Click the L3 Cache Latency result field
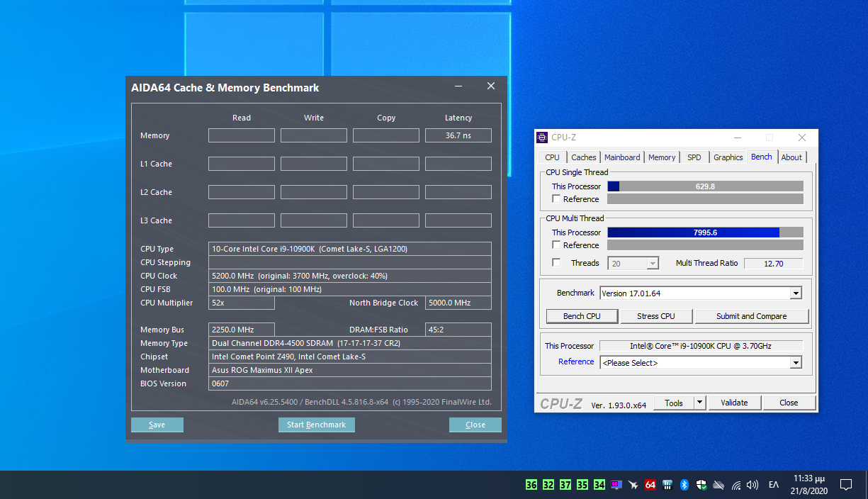The width and height of the screenshot is (868, 499). pos(458,220)
